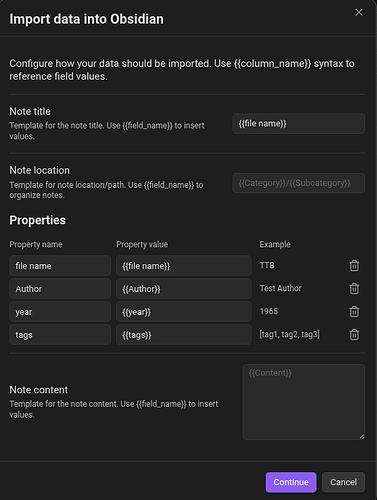This screenshot has height=500, width=377.
Task: Click the Note content template textarea
Action: coord(304,402)
